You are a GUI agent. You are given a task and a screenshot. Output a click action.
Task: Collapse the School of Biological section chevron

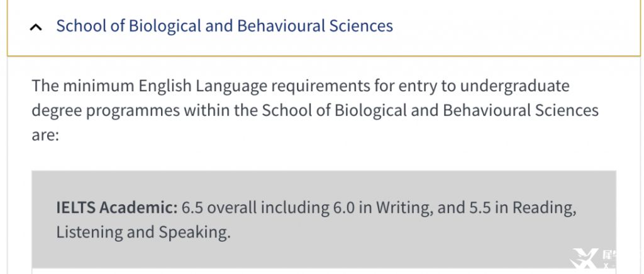[x=36, y=27]
